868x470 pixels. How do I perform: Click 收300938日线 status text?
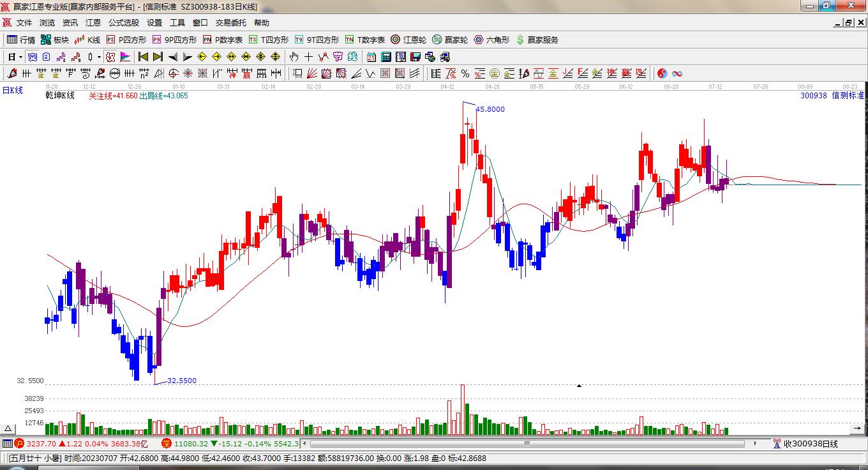tap(811, 444)
